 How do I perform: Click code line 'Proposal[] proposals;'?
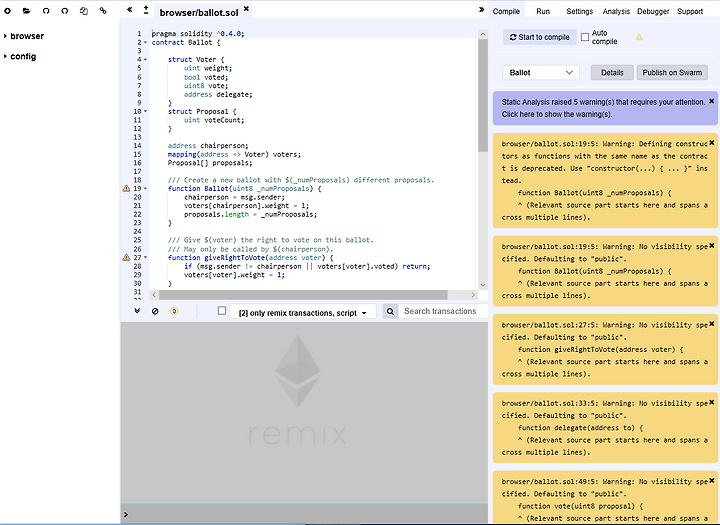[x=210, y=163]
